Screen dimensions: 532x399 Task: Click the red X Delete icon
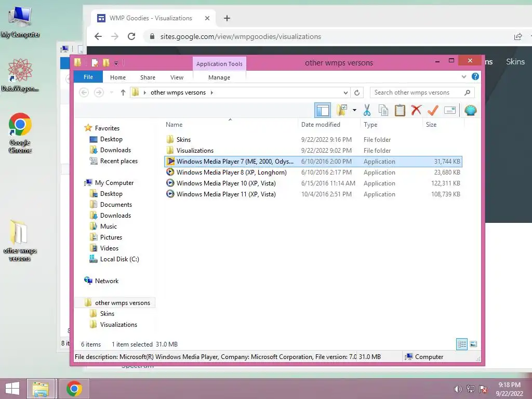click(x=416, y=110)
